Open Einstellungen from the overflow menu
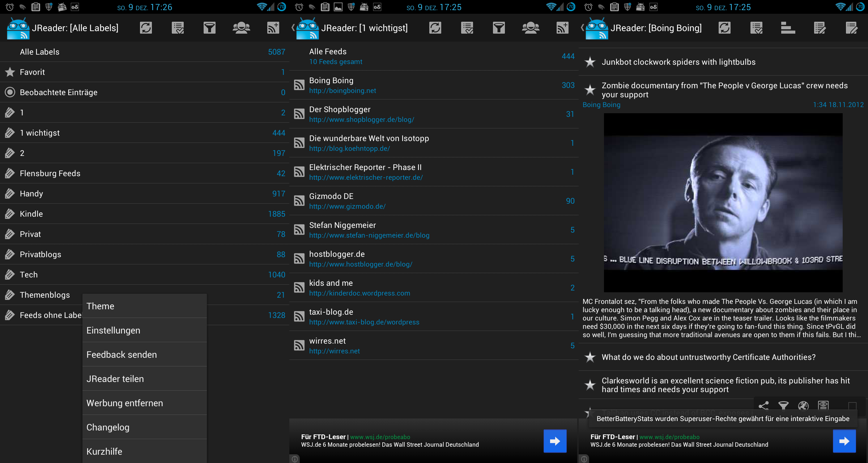Viewport: 868px width, 463px height. point(145,330)
